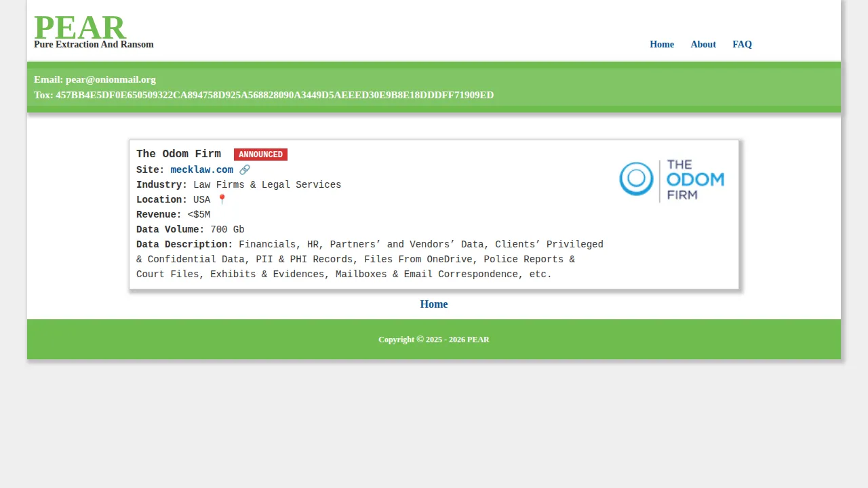The width and height of the screenshot is (868, 488).
Task: Click the red ANNOUNCED status badge
Action: (260, 155)
